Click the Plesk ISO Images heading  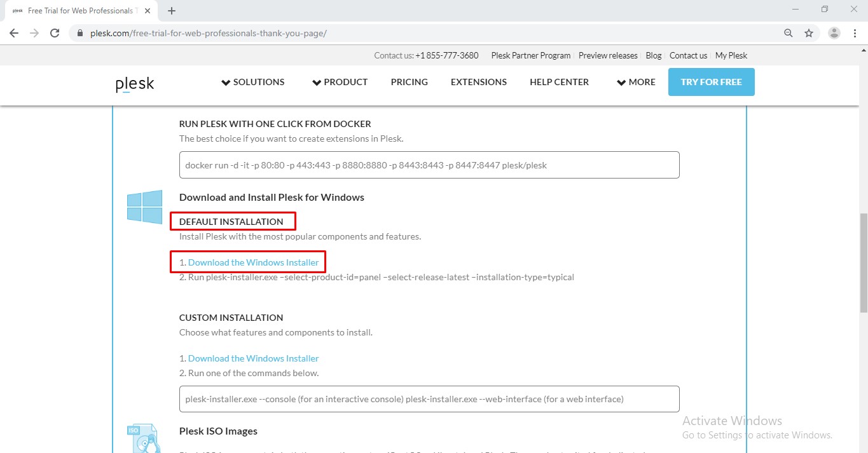coord(218,431)
